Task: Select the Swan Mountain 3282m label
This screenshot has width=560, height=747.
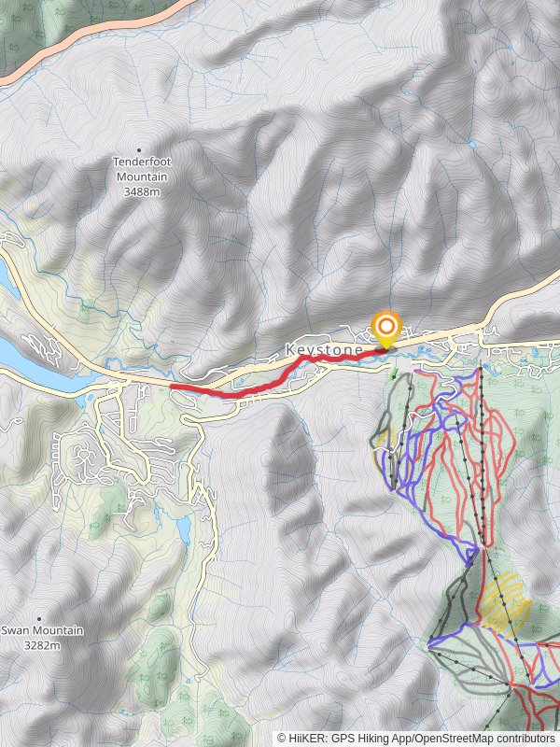Action: 42,638
